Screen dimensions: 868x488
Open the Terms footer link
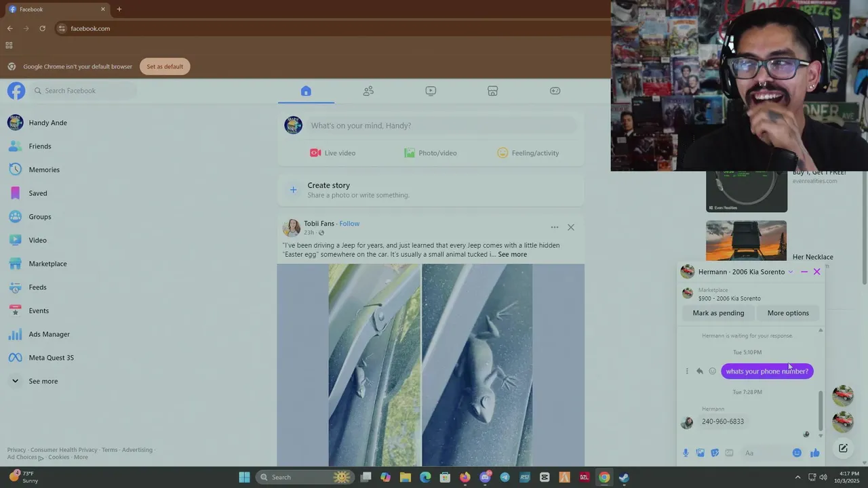coord(109,450)
